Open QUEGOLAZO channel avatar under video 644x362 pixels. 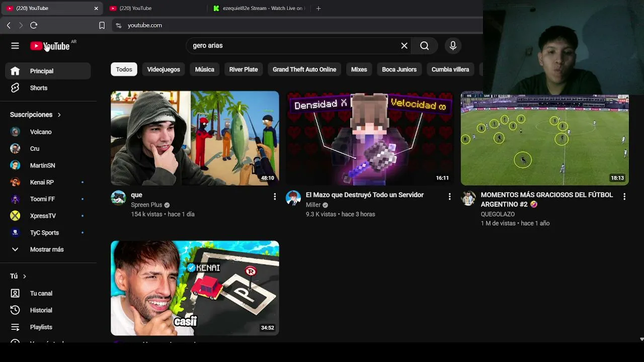coord(468,198)
